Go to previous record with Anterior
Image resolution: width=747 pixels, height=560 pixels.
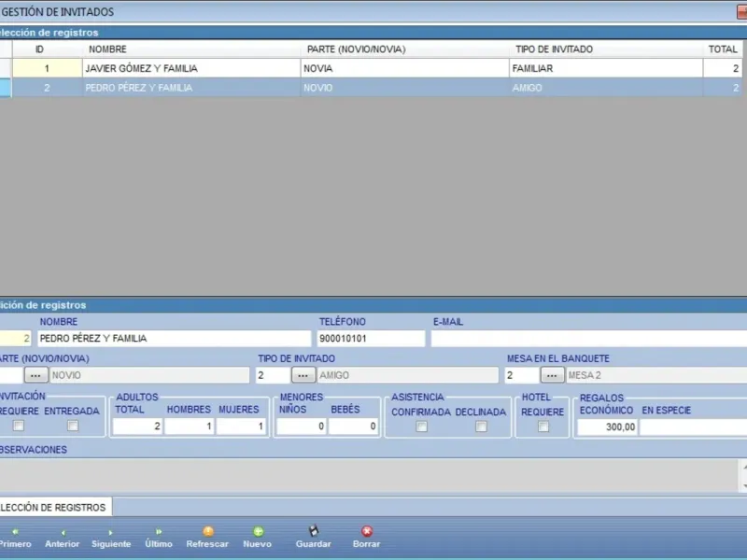tap(62, 538)
